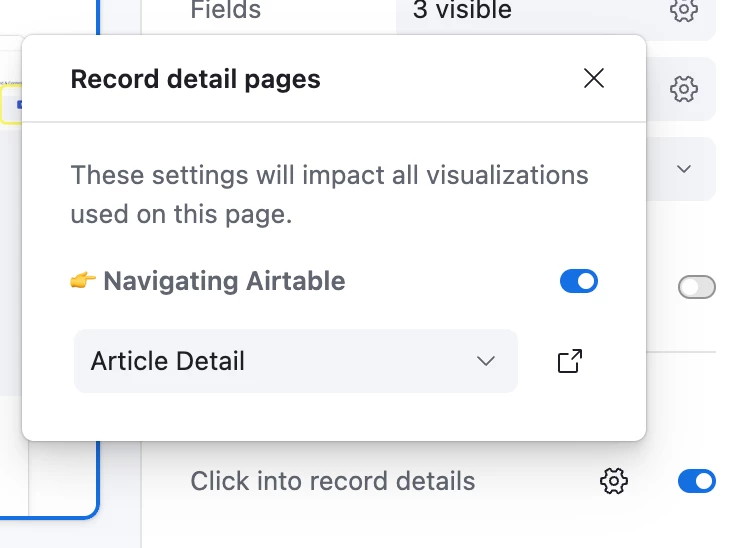Click the Record detail pages heading

[195, 79]
